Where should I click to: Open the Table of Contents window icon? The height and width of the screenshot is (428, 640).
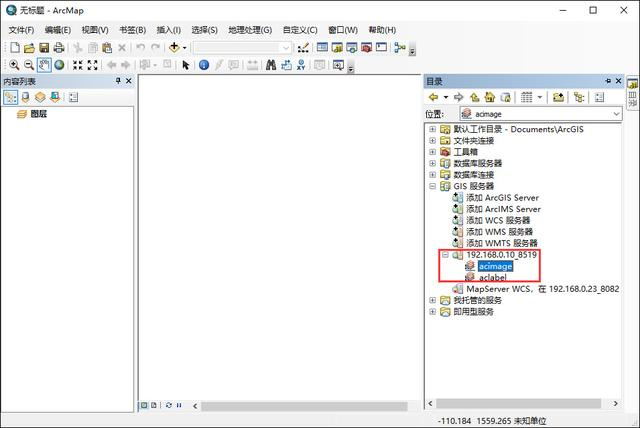click(x=322, y=47)
